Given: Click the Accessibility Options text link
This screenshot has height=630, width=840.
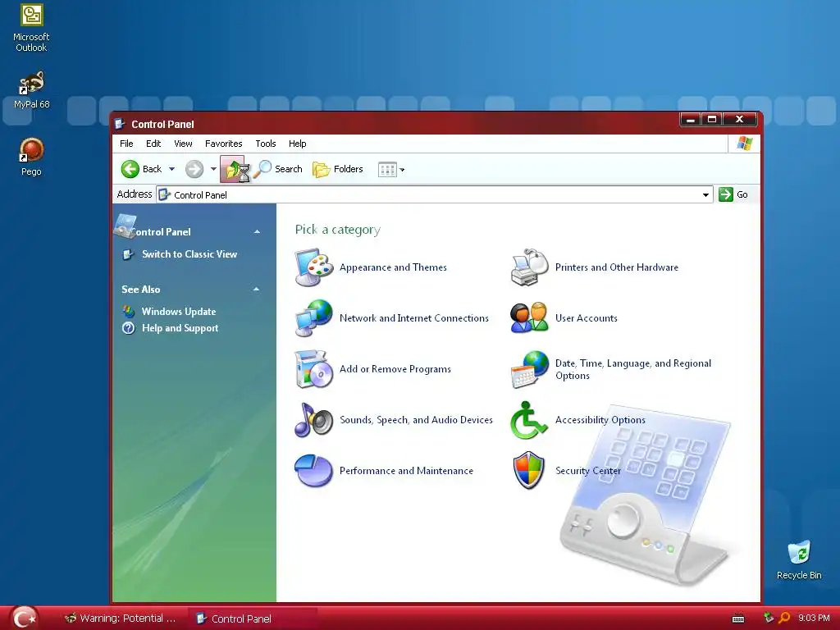Looking at the screenshot, I should [x=600, y=420].
